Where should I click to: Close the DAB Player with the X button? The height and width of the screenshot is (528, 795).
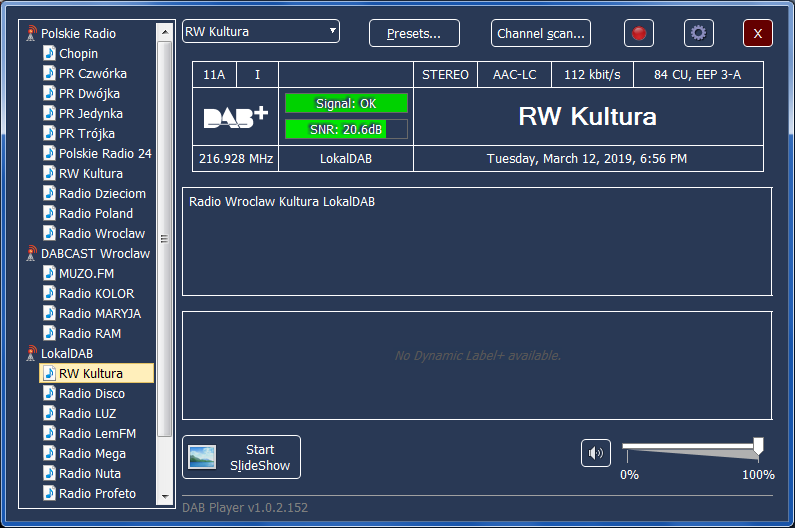click(757, 33)
